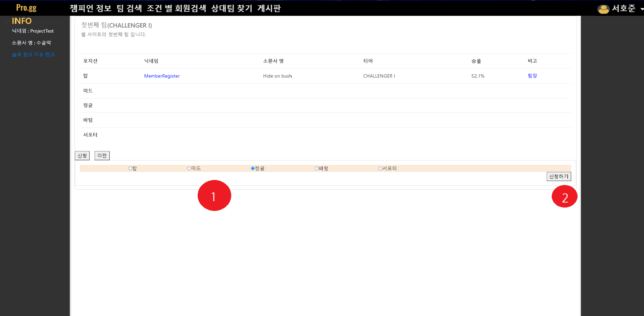Click the 첫번째 팀(CHALLENGER I) title

(116, 25)
